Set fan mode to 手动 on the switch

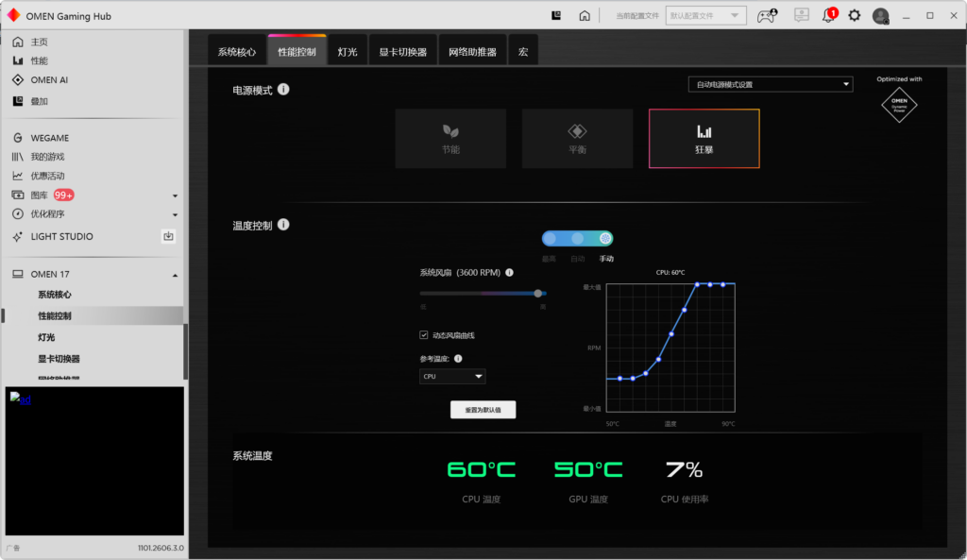point(605,239)
